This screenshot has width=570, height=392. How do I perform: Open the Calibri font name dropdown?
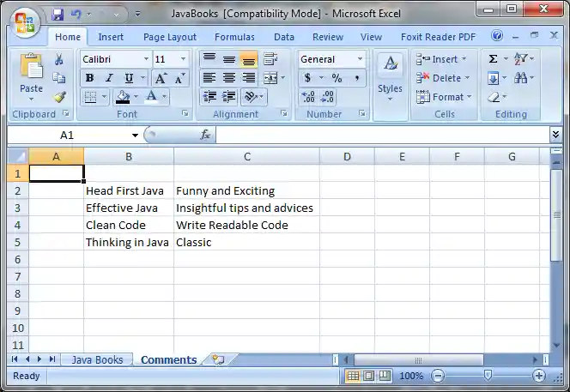(146, 59)
